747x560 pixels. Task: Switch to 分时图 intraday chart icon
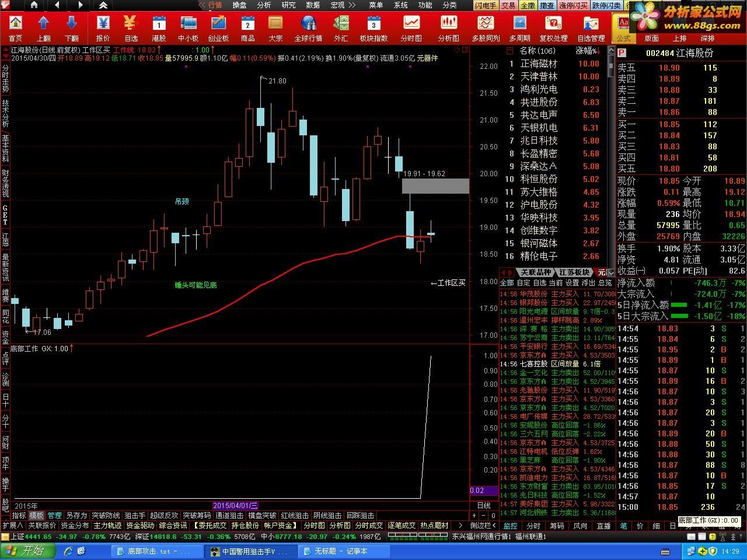[411, 28]
